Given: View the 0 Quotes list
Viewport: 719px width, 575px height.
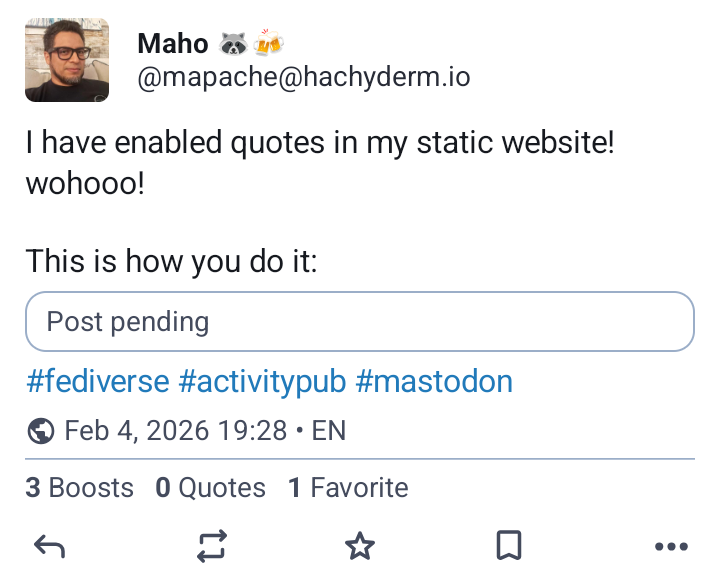Looking at the screenshot, I should 210,488.
